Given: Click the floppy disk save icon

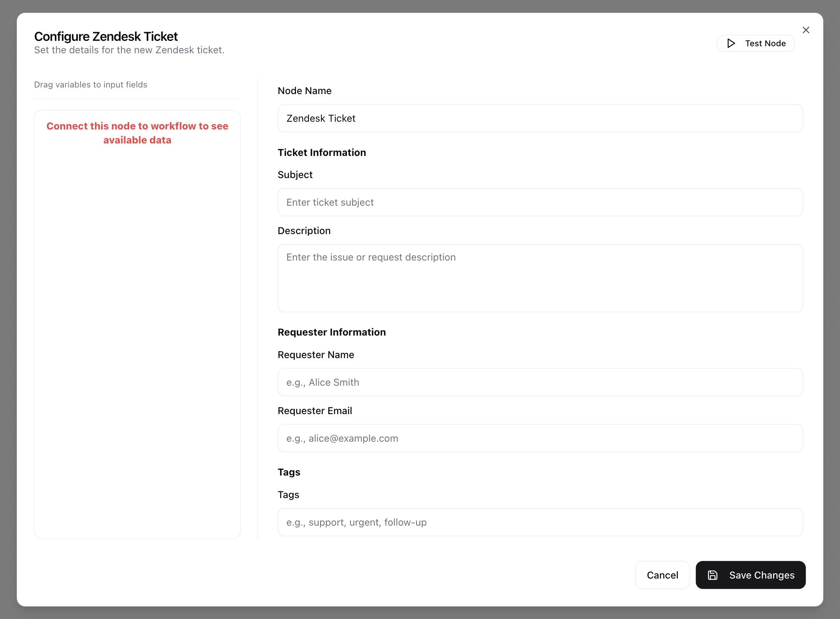Looking at the screenshot, I should coord(712,575).
